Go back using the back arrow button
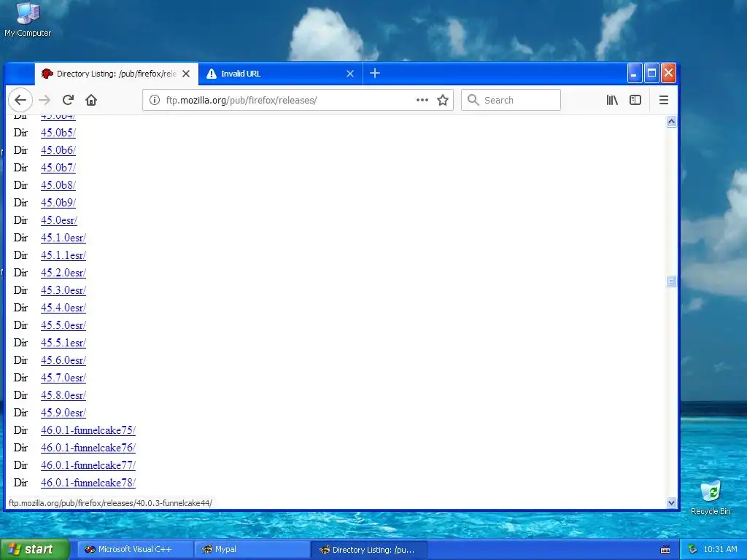This screenshot has width=747, height=560. pos(20,100)
